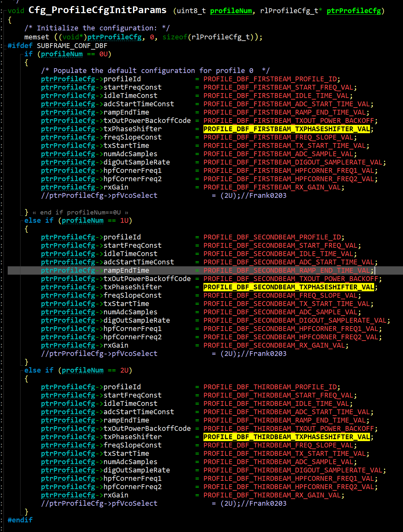Click the 'Populate the default configuration' comment
403x532 pixels.
pyautogui.click(x=155, y=71)
